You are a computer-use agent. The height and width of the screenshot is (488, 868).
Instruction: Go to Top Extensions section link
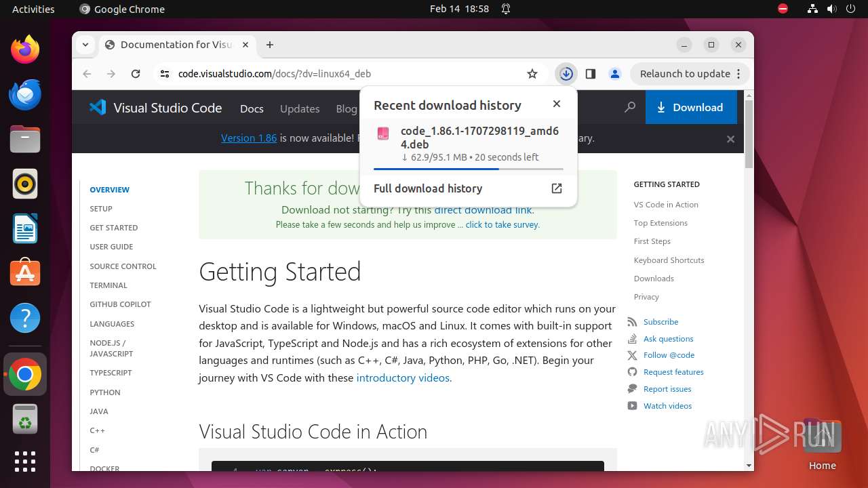coord(660,223)
